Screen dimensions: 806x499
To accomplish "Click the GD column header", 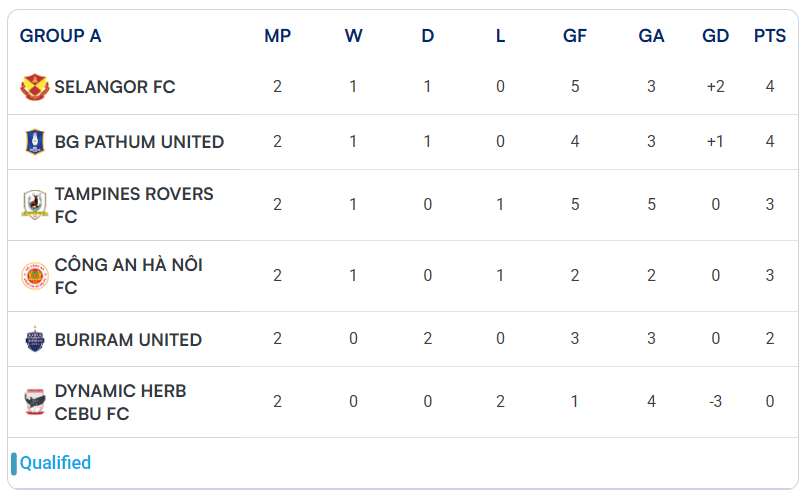I will point(715,36).
